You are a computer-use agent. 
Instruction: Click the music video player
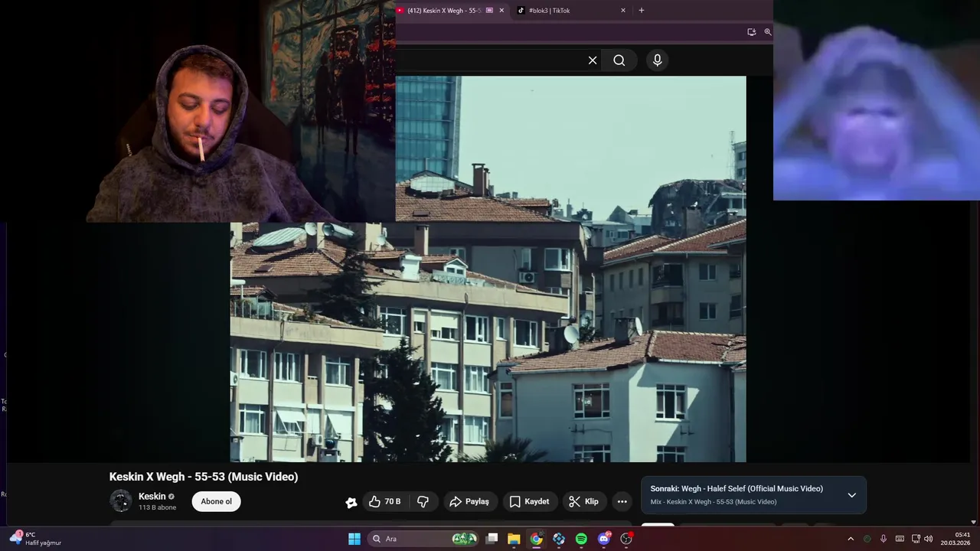pos(488,269)
